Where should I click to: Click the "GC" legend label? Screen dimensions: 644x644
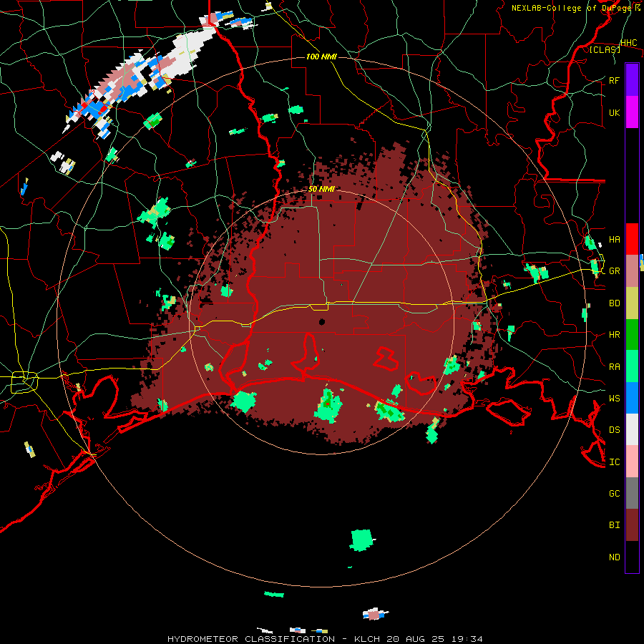614,494
